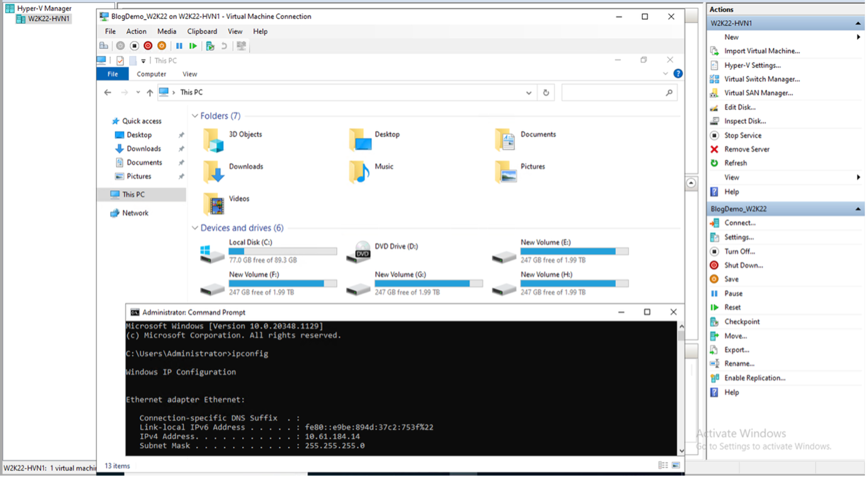868x477 pixels.
Task: Click the black square Turn Off toolbar icon
Action: click(134, 46)
